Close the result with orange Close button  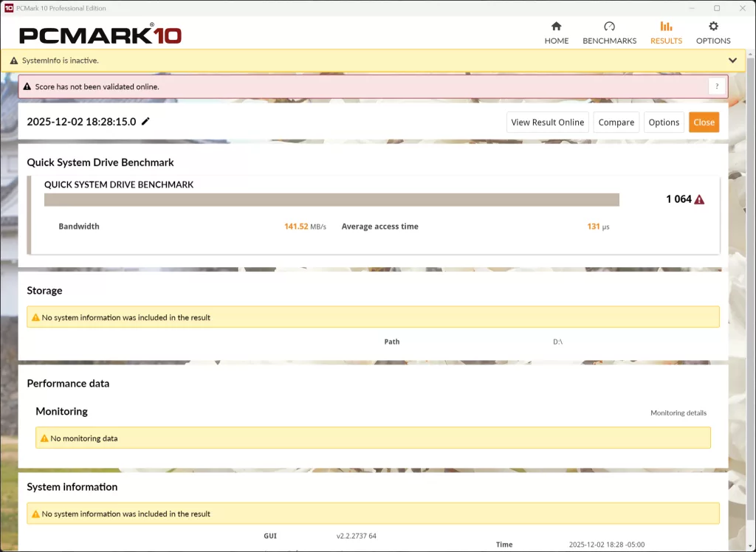click(704, 123)
